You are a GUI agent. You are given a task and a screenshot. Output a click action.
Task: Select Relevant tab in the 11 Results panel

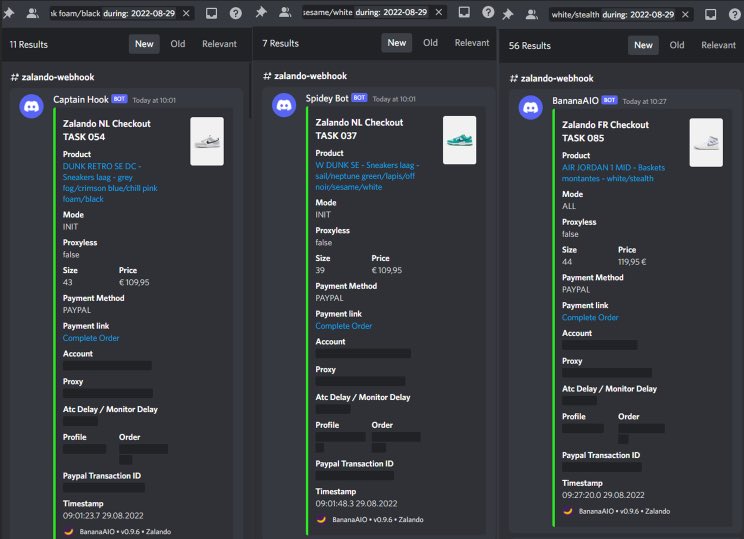tap(219, 44)
